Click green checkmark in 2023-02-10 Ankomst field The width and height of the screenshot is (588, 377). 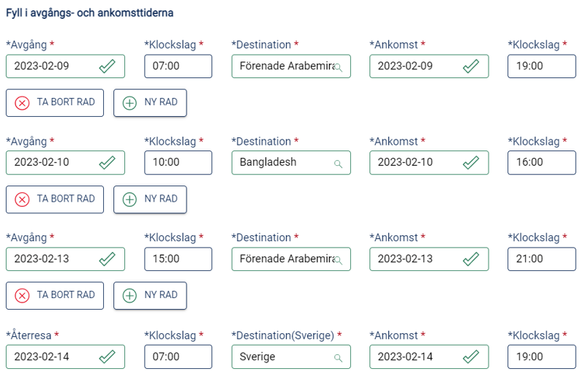471,163
